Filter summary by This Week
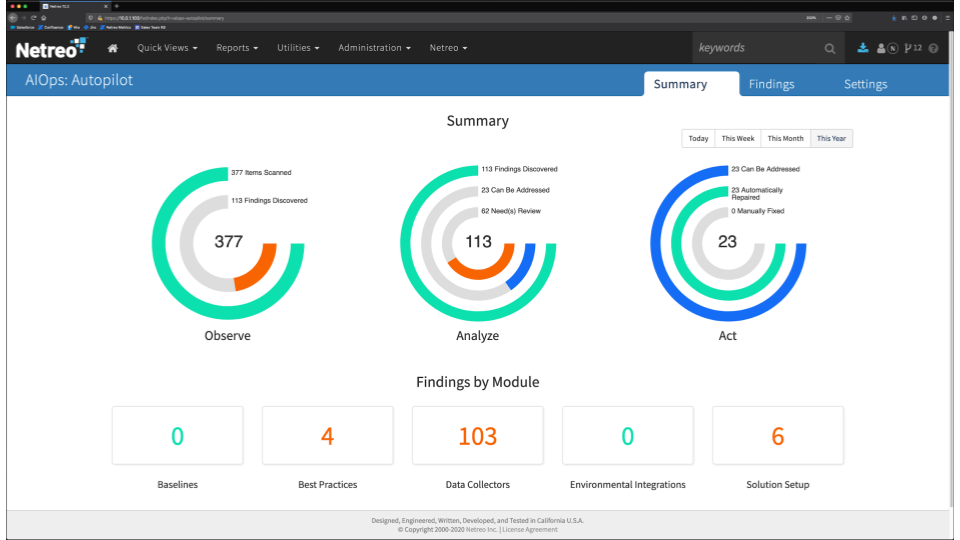Viewport: 960px width, 540px height. coord(738,138)
